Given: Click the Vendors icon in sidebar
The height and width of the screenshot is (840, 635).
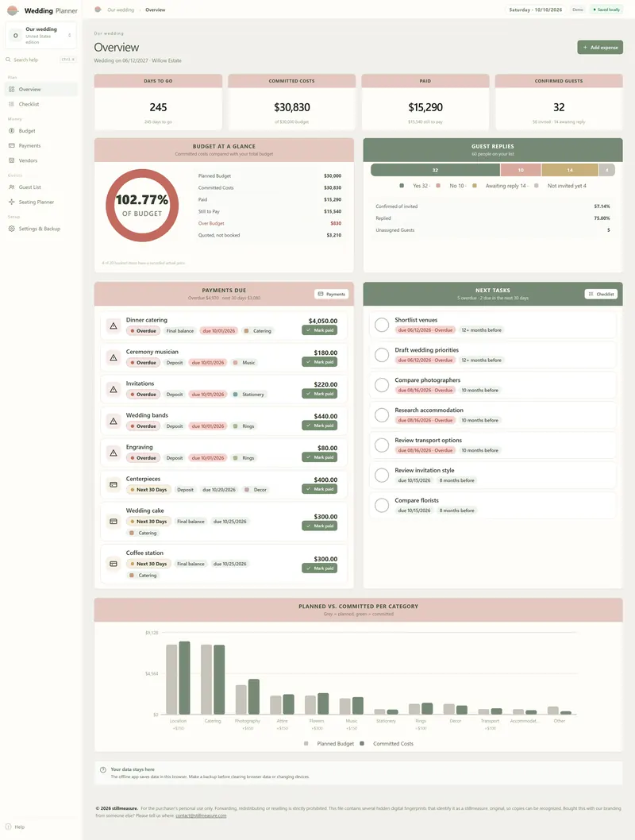Looking at the screenshot, I should [x=12, y=160].
